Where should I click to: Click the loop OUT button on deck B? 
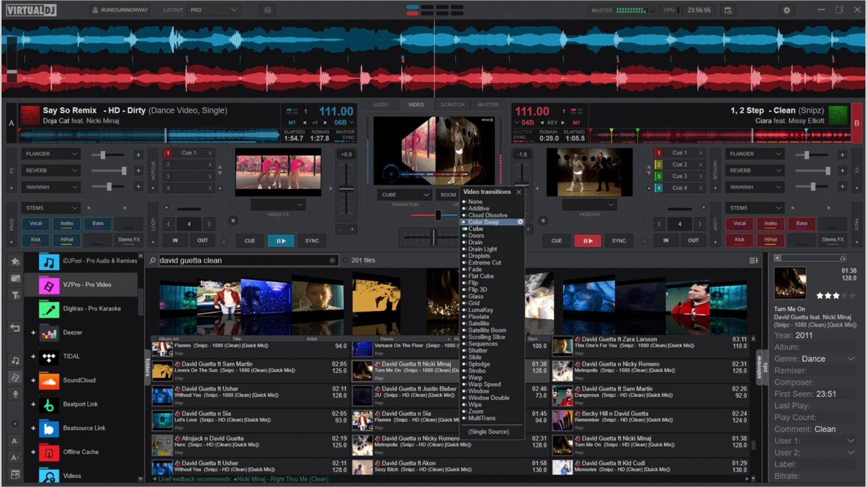point(693,241)
